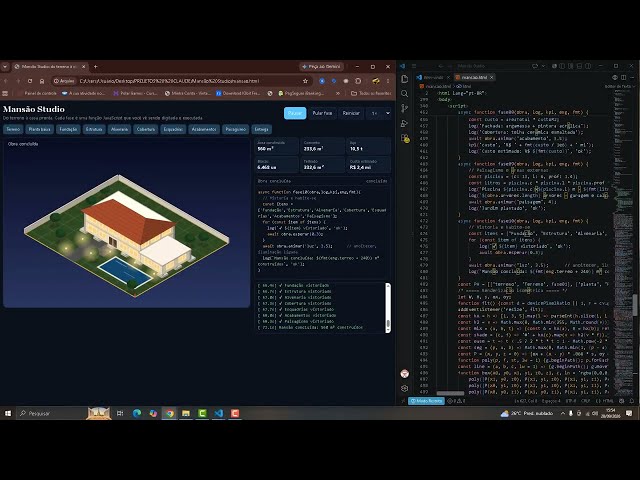Expand Chrome tab search chevron
640x480 pixels.
coord(5,67)
